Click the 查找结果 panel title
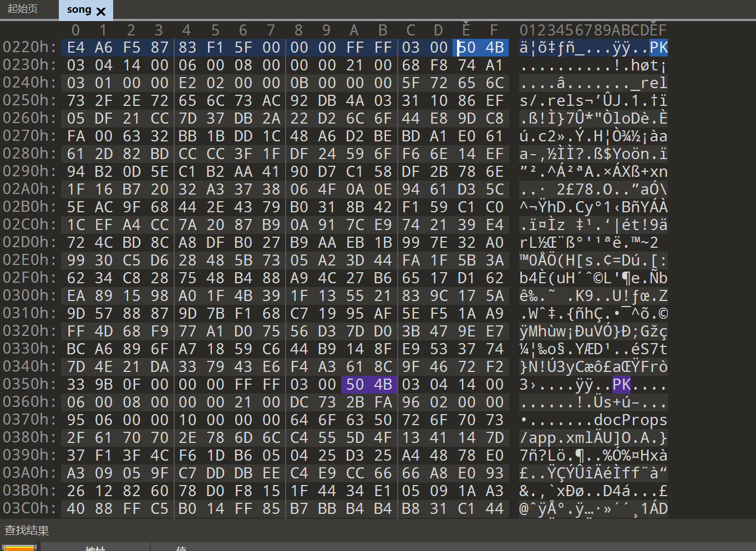The image size is (756, 551). [27, 530]
